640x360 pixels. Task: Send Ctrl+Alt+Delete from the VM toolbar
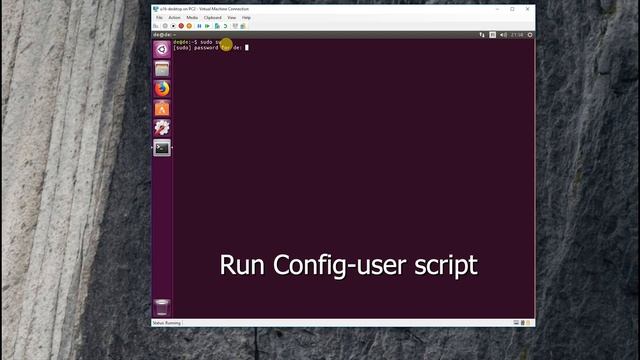[x=156, y=26]
